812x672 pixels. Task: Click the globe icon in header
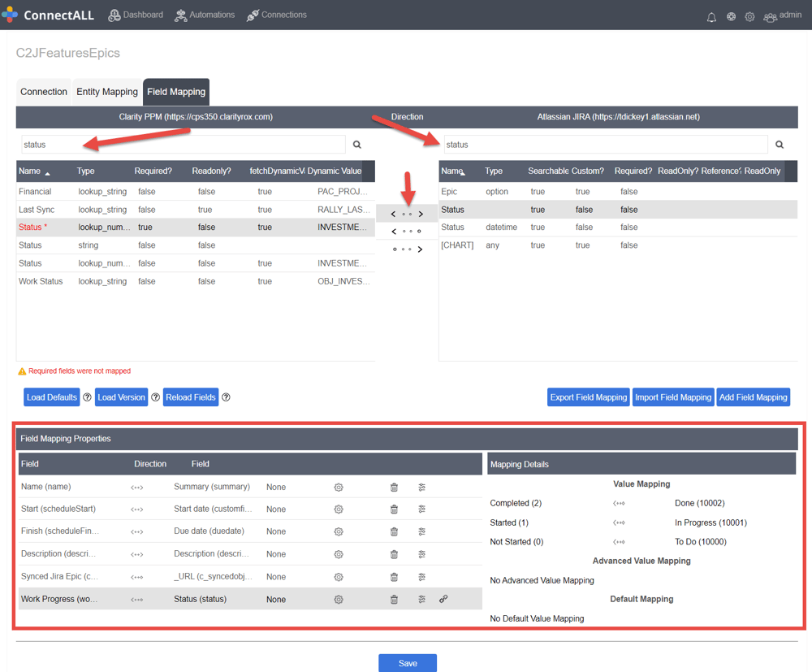731,16
